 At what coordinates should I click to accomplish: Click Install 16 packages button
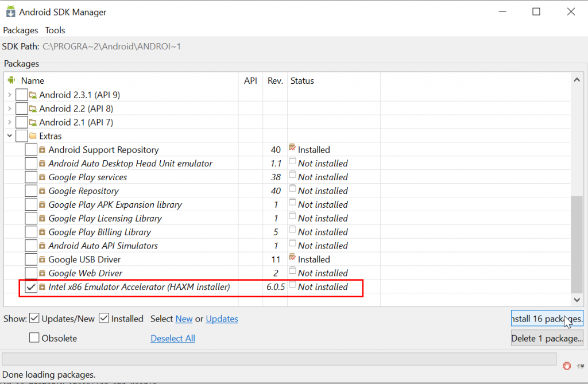tap(547, 319)
